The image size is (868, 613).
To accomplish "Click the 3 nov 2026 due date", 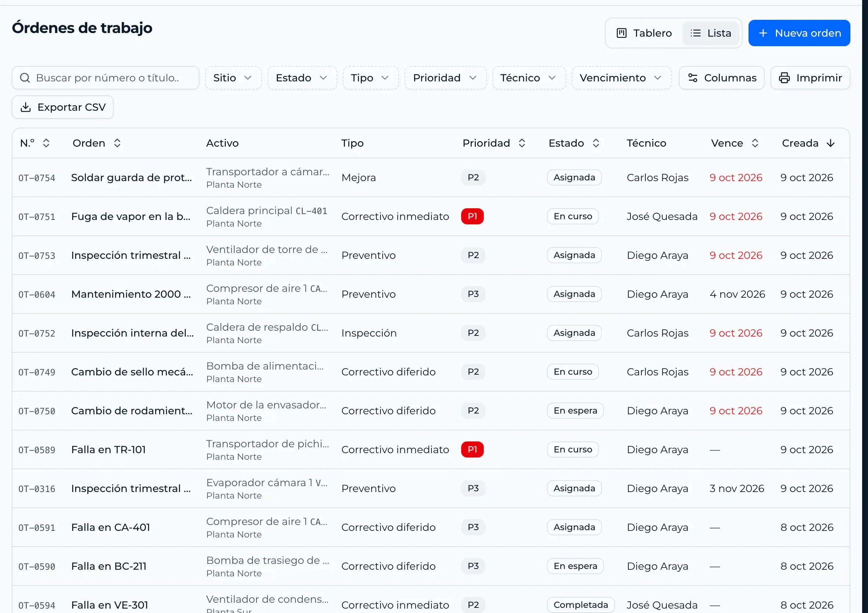I will pos(736,489).
